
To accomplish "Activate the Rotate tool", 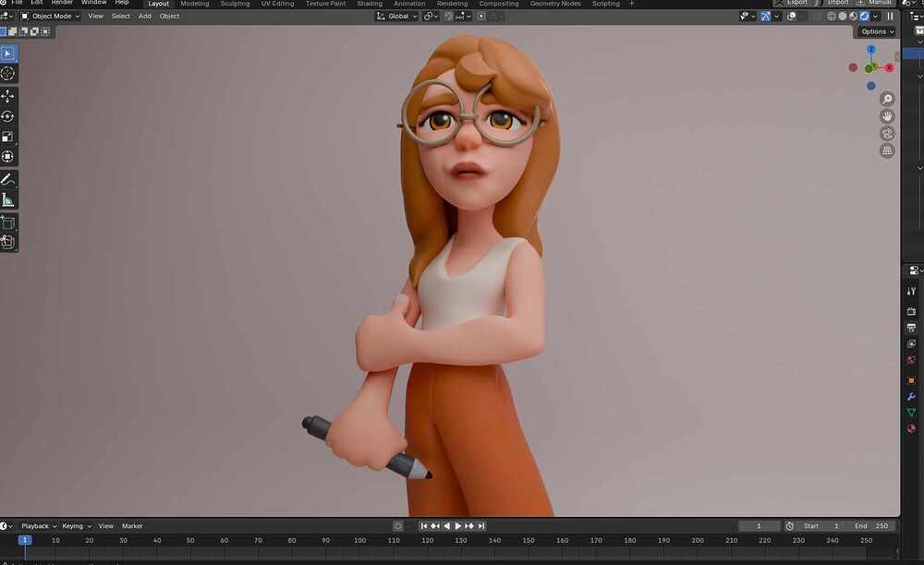I will 8,116.
